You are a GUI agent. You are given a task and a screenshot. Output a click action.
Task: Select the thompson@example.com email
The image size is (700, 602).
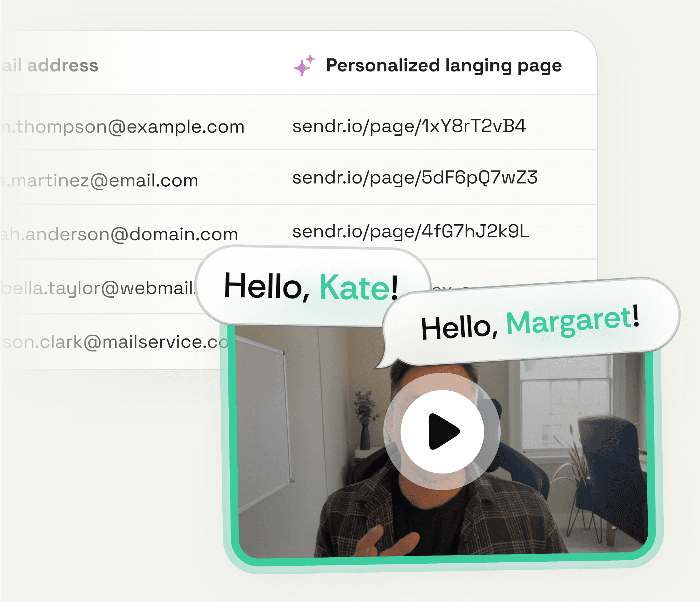tap(123, 127)
